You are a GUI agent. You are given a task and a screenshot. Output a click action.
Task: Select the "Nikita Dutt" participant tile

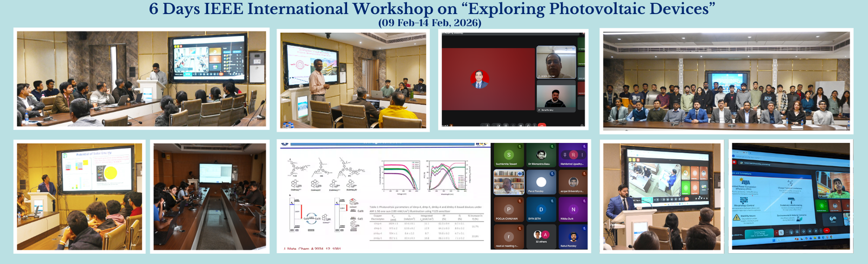[x=573, y=209]
